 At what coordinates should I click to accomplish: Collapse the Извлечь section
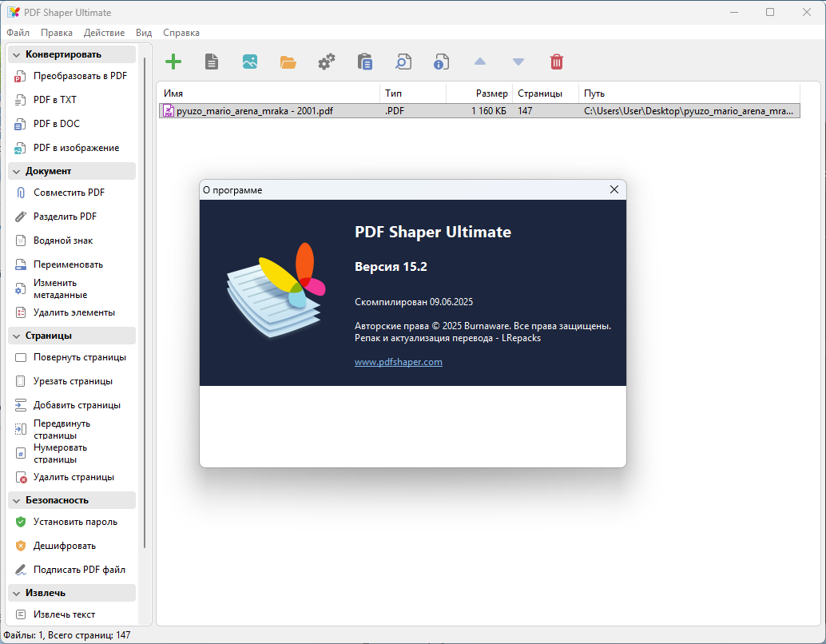16,594
